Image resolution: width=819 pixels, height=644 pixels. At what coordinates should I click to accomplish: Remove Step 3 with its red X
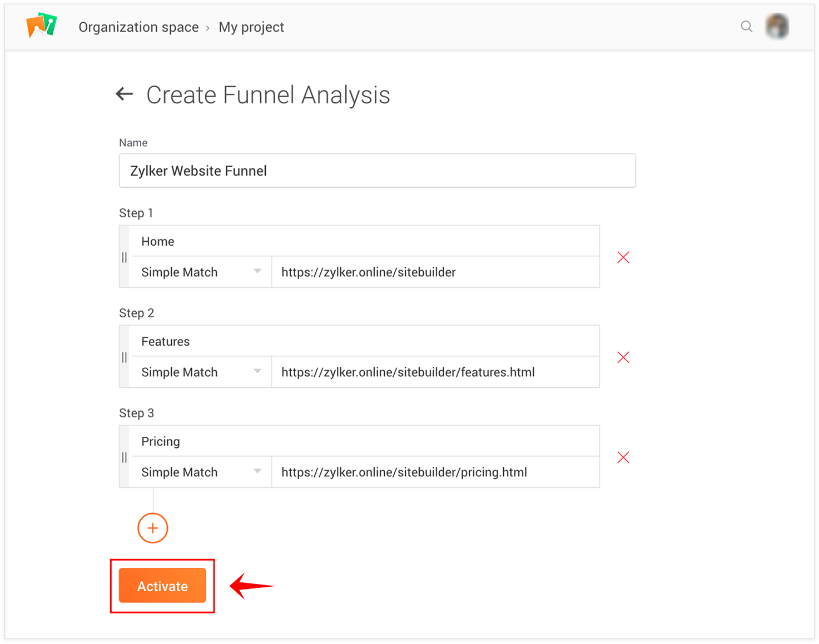(x=623, y=457)
